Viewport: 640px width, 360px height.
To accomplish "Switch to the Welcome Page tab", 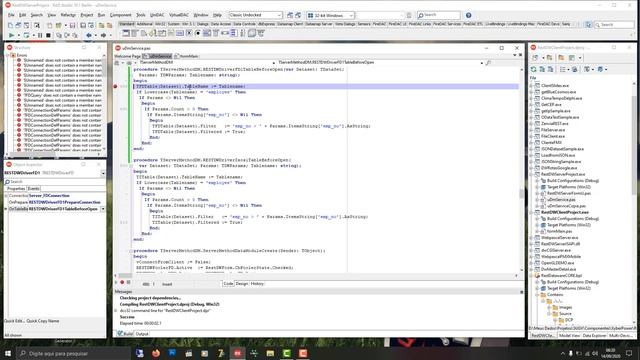I will [127, 56].
